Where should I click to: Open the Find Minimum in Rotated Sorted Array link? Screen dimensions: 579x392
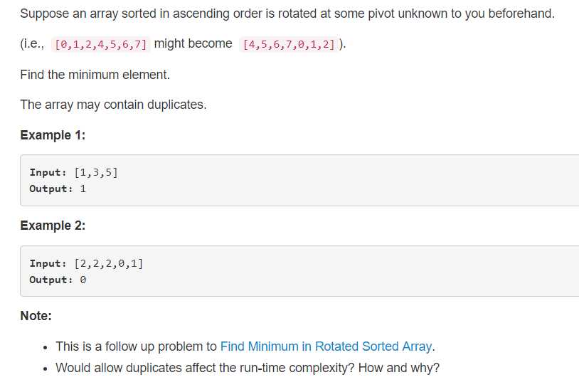pyautogui.click(x=326, y=346)
